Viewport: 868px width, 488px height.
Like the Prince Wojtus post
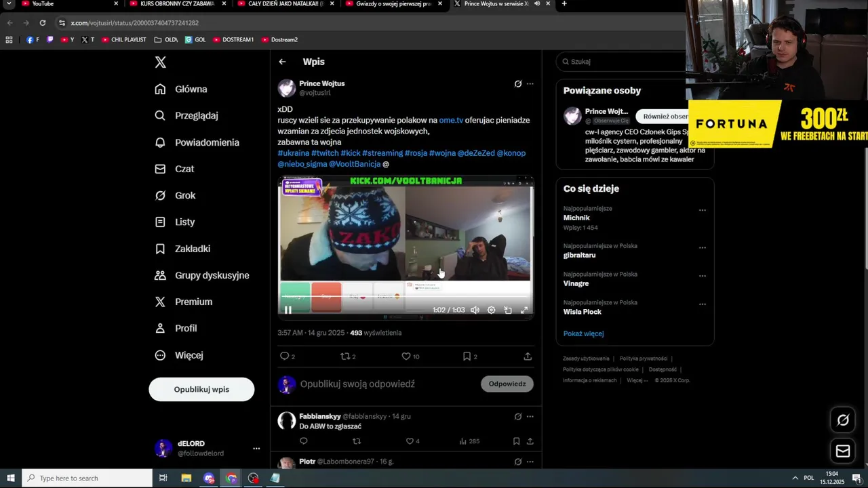(406, 357)
